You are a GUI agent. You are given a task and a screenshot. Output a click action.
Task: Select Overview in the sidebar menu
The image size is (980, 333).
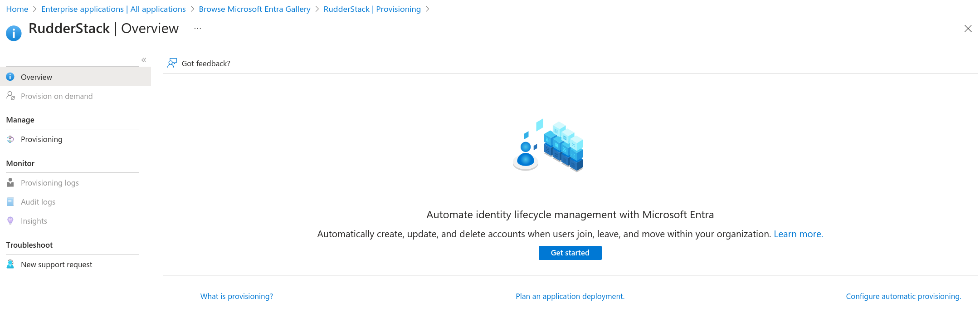[75, 77]
